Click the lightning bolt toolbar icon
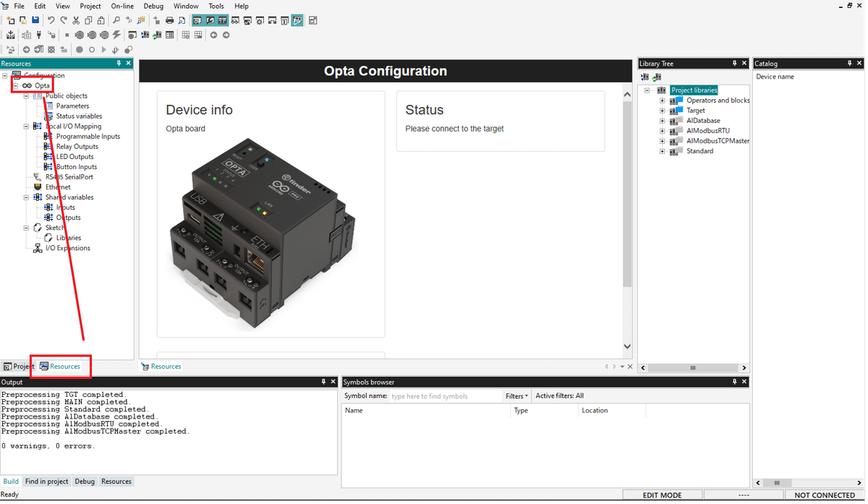Screen dimensions: 868x504 click(116, 35)
